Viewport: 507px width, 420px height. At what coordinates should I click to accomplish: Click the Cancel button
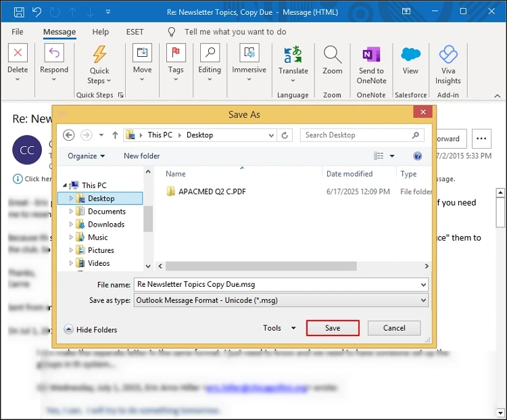pos(394,328)
